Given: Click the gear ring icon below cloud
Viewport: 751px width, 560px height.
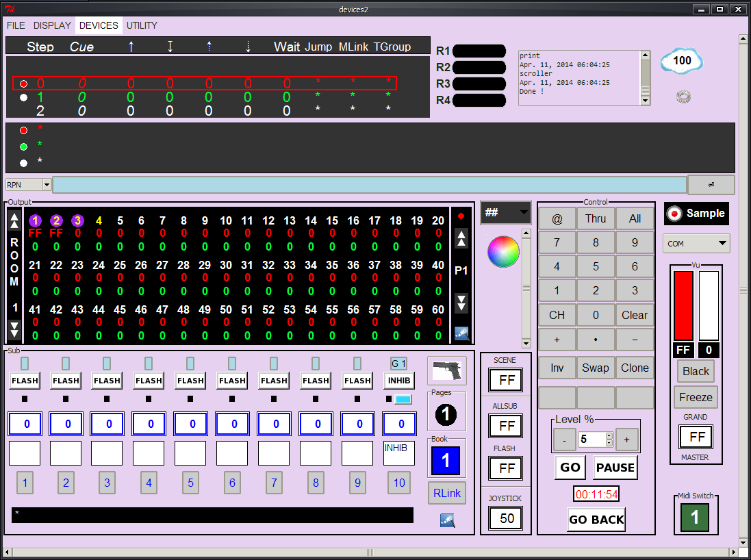Looking at the screenshot, I should pos(683,97).
